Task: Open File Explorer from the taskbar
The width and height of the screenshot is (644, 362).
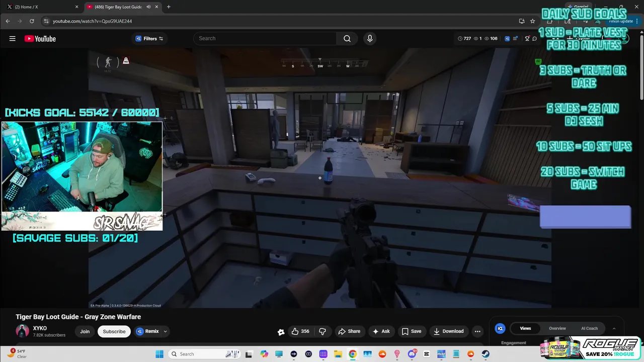Action: click(338, 354)
